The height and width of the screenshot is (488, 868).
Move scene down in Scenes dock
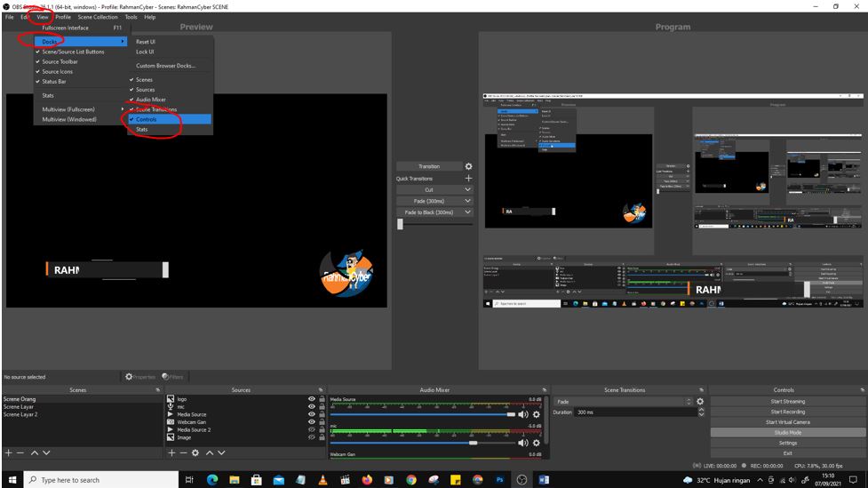pyautogui.click(x=46, y=452)
